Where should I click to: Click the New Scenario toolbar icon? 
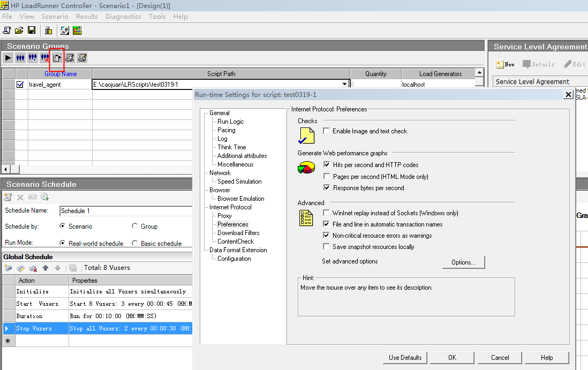click(7, 31)
